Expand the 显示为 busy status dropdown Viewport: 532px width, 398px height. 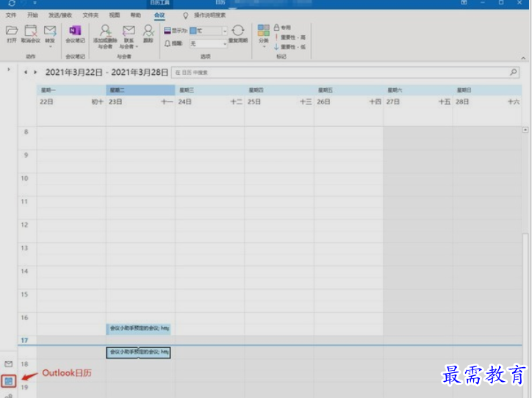point(224,31)
